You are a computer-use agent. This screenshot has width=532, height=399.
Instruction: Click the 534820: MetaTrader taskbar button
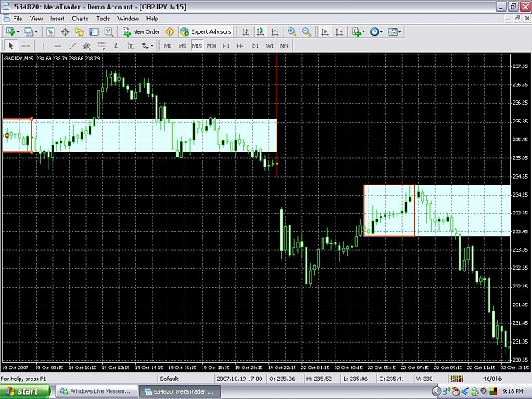[180, 391]
